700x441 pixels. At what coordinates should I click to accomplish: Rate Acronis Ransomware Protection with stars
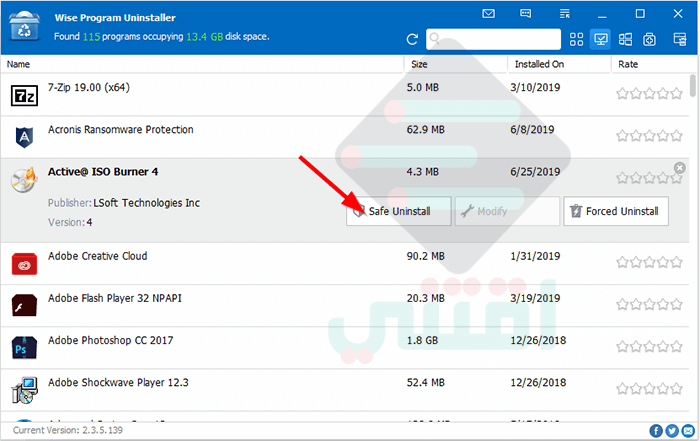click(650, 135)
